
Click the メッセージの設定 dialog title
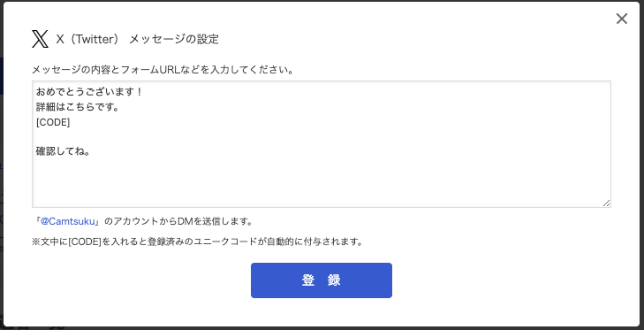(x=174, y=40)
